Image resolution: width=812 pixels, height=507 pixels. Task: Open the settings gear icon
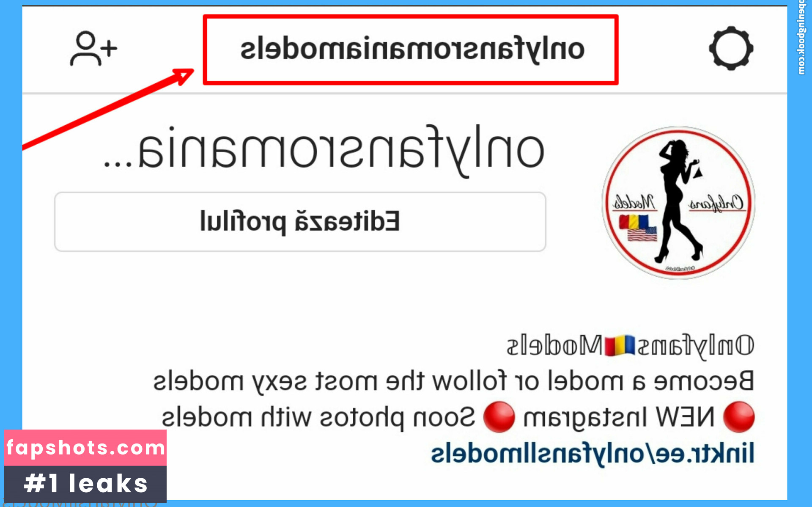point(731,48)
